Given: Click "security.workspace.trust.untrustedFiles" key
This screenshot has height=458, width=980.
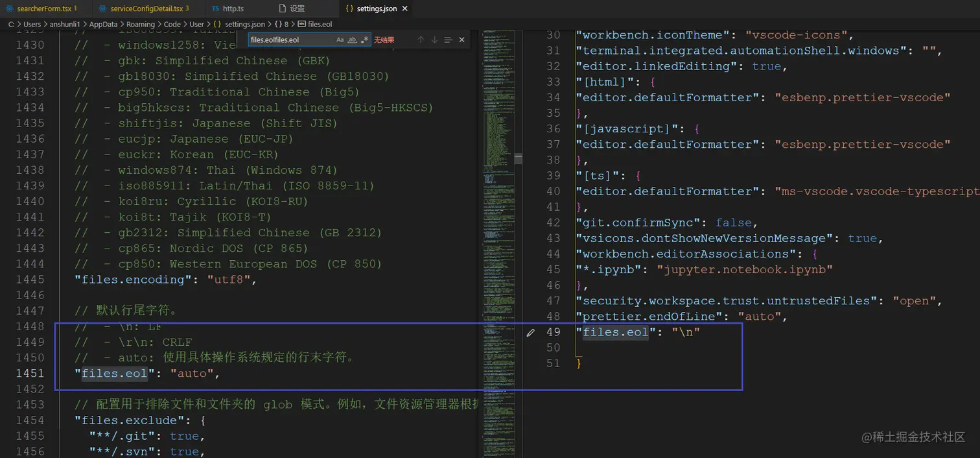Looking at the screenshot, I should click(726, 300).
